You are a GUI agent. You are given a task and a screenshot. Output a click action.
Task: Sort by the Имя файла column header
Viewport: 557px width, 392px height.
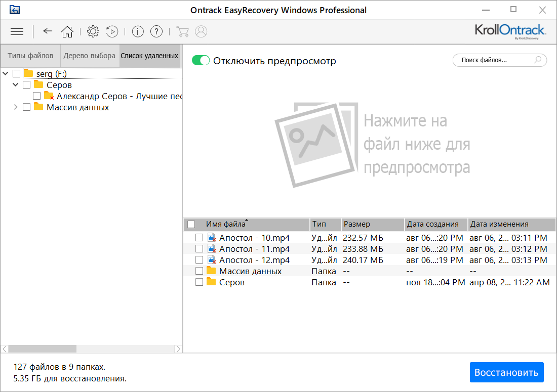[247, 224]
